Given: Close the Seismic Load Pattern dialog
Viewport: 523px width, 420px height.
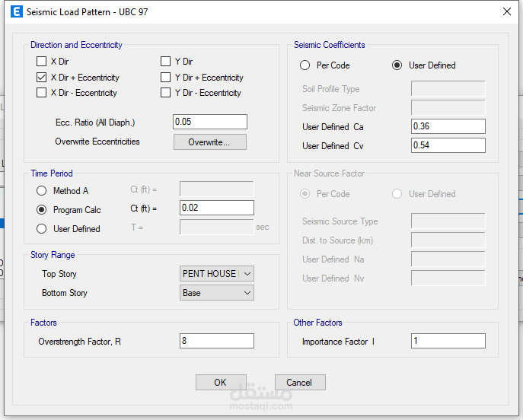Looking at the screenshot, I should click(x=506, y=11).
